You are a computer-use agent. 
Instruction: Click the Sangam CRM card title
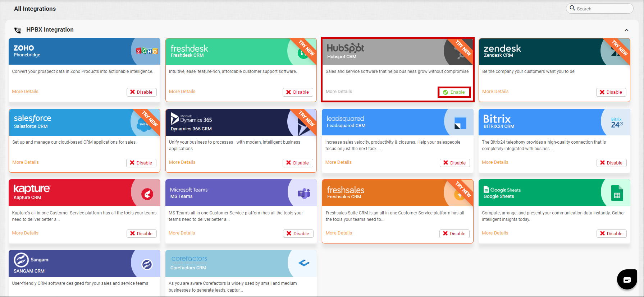point(29,271)
